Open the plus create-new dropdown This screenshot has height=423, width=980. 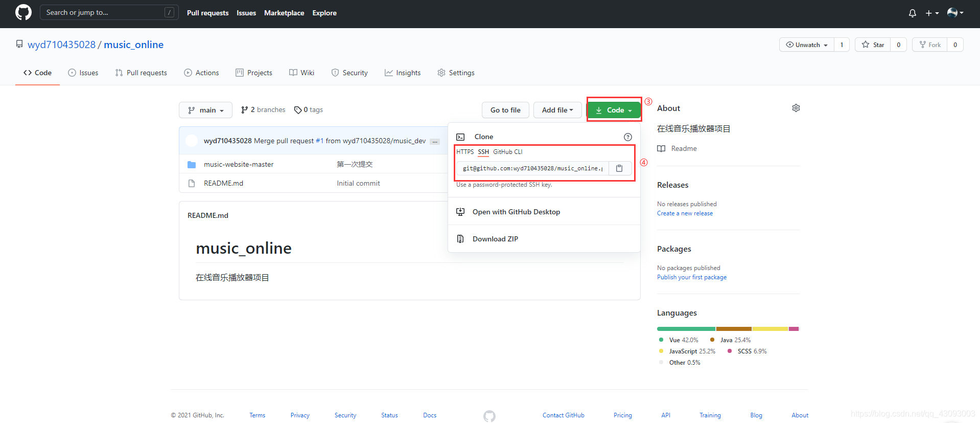click(x=932, y=13)
